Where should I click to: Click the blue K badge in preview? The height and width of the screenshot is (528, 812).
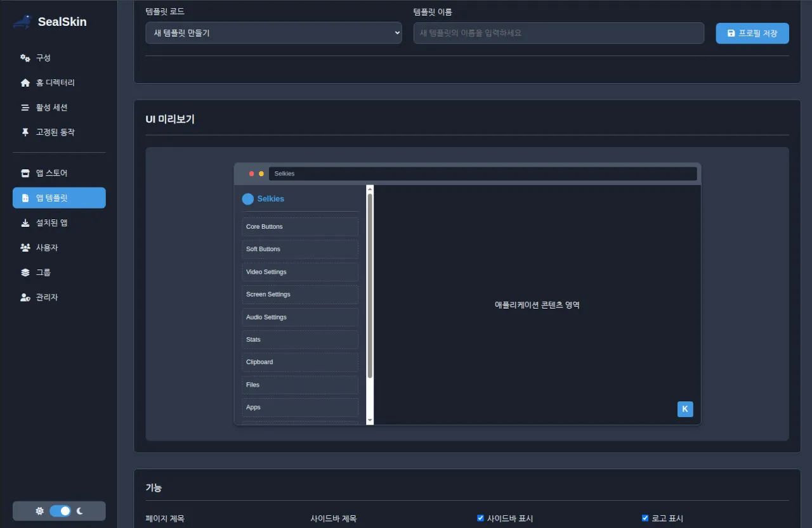[x=685, y=409]
